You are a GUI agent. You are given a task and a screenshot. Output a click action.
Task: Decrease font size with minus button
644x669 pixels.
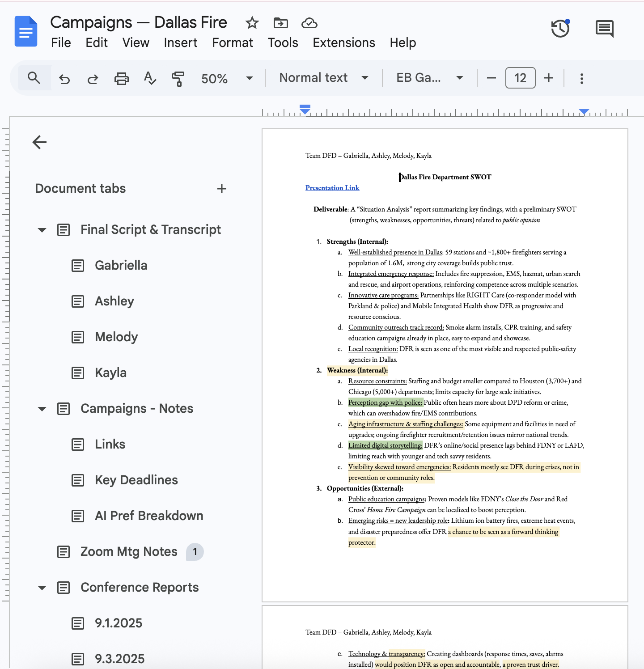click(491, 78)
